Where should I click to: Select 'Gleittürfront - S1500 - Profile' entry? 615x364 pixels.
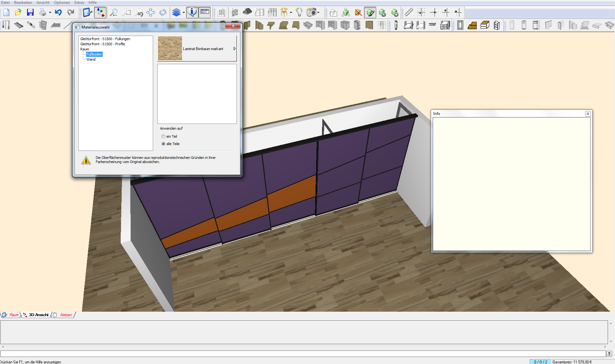102,44
